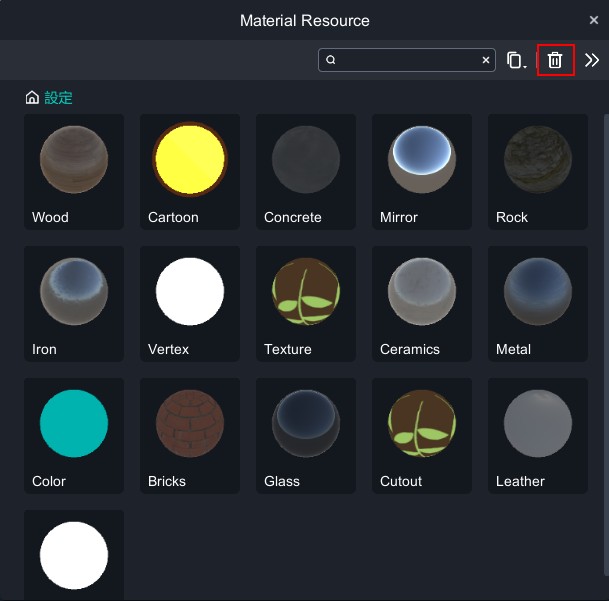Click the trash delete icon
The height and width of the screenshot is (601, 609).
pos(555,60)
